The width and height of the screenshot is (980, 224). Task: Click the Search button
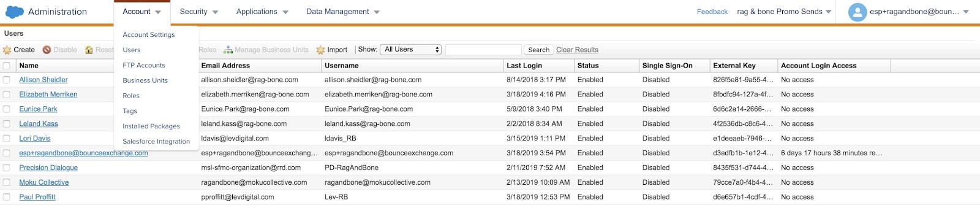[539, 50]
